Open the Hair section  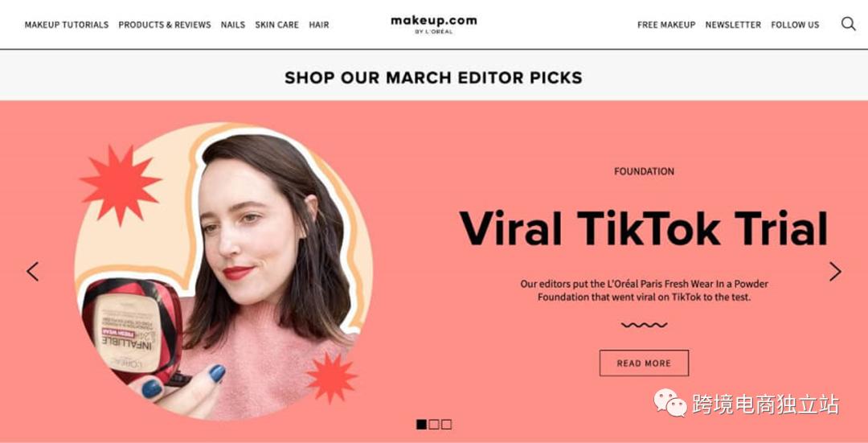click(x=319, y=25)
